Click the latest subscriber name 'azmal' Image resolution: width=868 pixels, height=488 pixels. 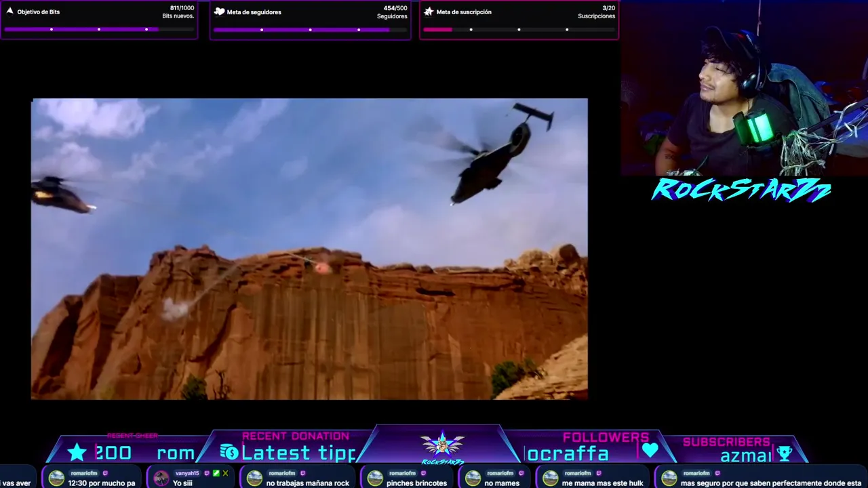pyautogui.click(x=746, y=455)
